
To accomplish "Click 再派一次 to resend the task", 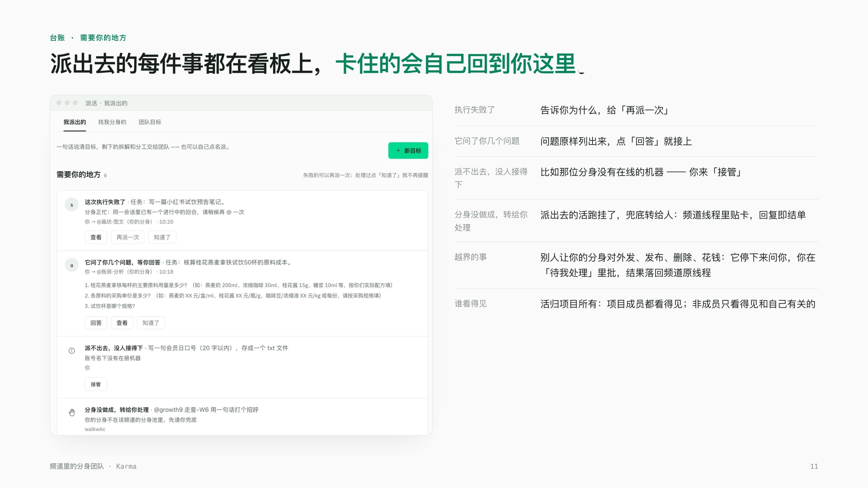I will click(x=128, y=237).
